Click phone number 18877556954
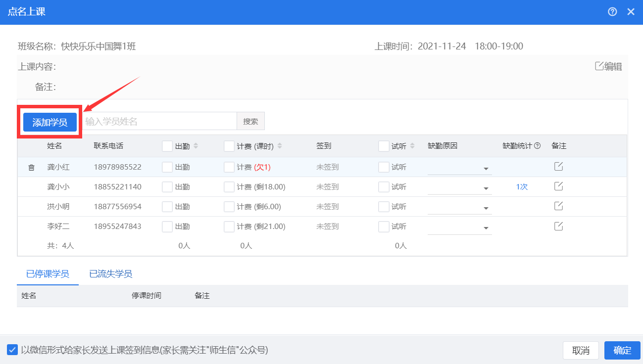Image resolution: width=643 pixels, height=364 pixels. click(x=117, y=207)
